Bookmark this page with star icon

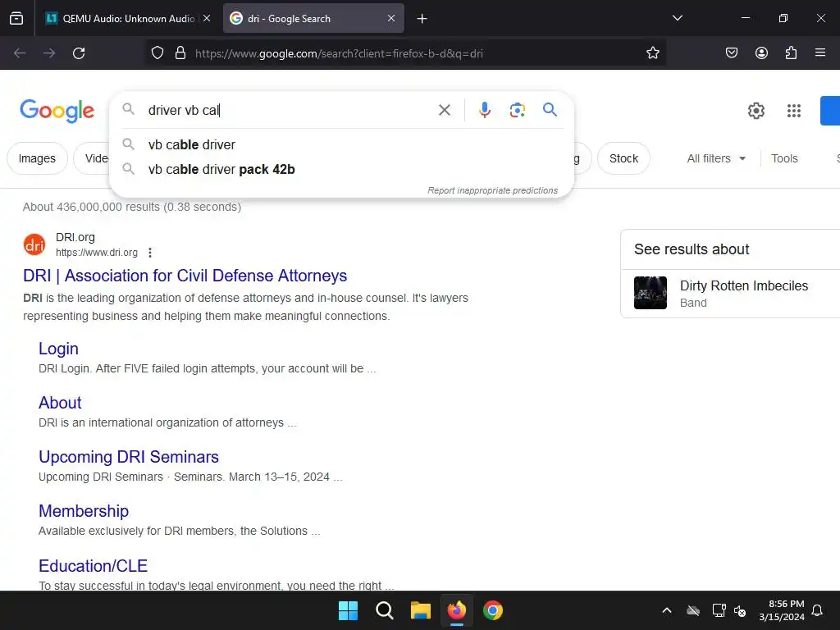tap(652, 53)
